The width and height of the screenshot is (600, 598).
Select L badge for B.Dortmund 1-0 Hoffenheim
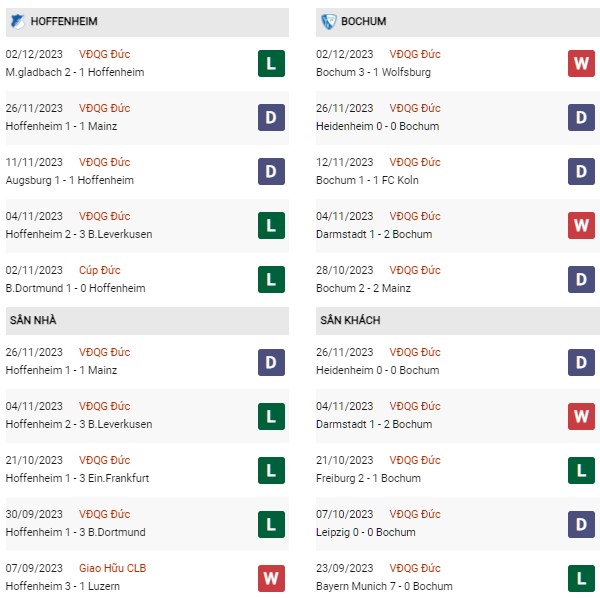pyautogui.click(x=271, y=279)
